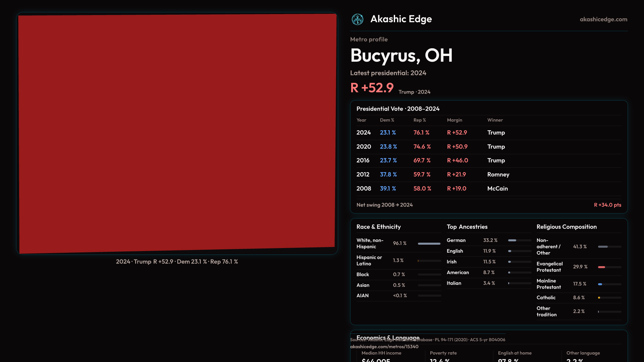Click the Presidential Vote 2008–2024 heading

pyautogui.click(x=398, y=109)
